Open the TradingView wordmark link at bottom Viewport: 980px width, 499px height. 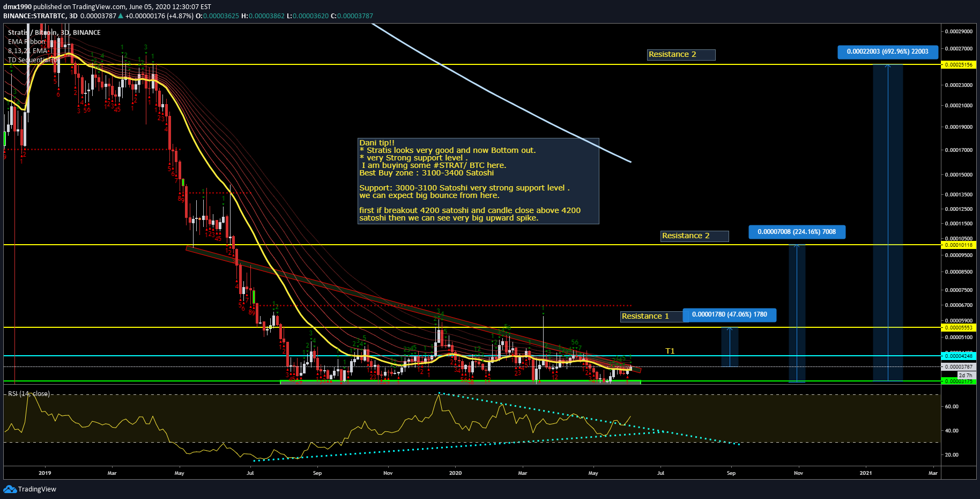tap(37, 489)
